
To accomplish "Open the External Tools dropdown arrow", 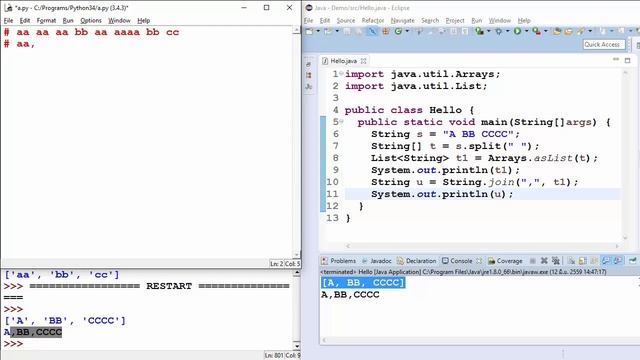I will click(x=545, y=31).
